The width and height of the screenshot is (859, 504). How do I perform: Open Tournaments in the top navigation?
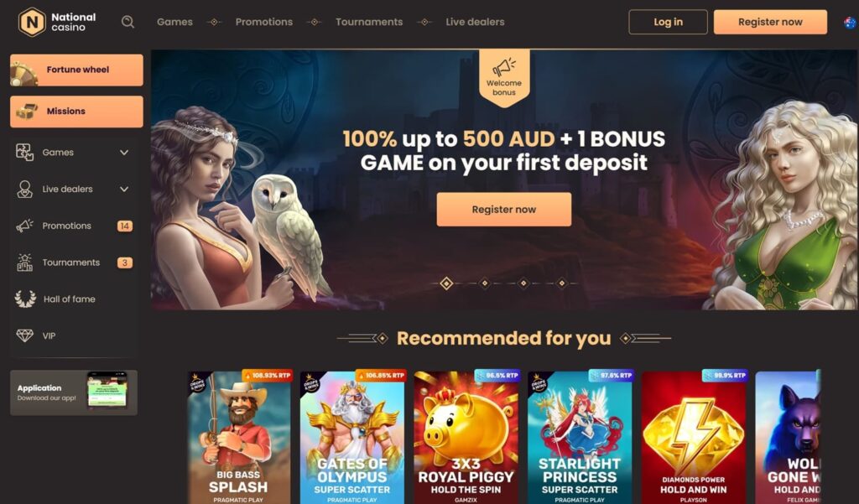[x=369, y=22]
